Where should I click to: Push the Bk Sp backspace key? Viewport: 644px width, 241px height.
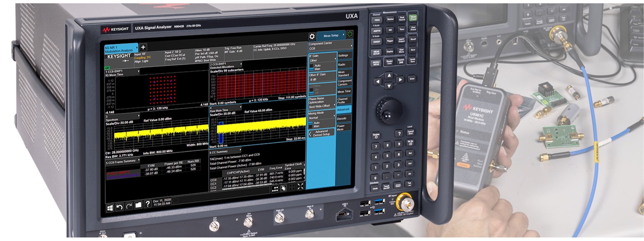pyautogui.click(x=410, y=142)
